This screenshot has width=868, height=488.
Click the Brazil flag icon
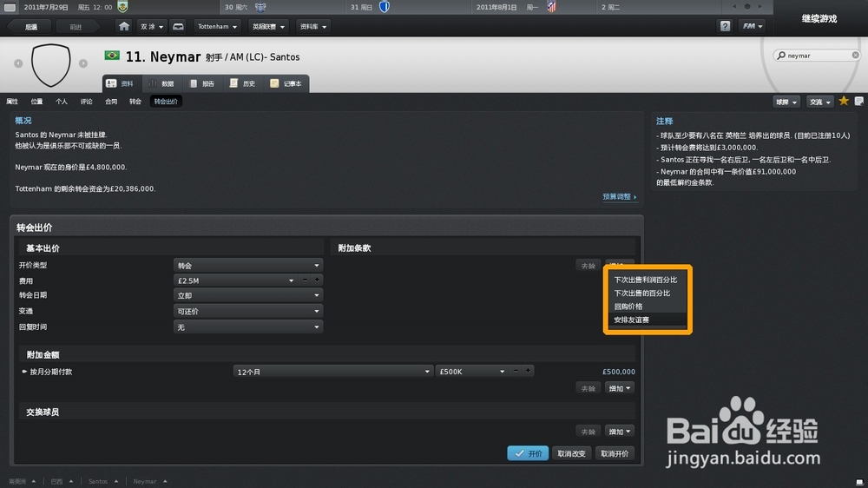(x=112, y=56)
